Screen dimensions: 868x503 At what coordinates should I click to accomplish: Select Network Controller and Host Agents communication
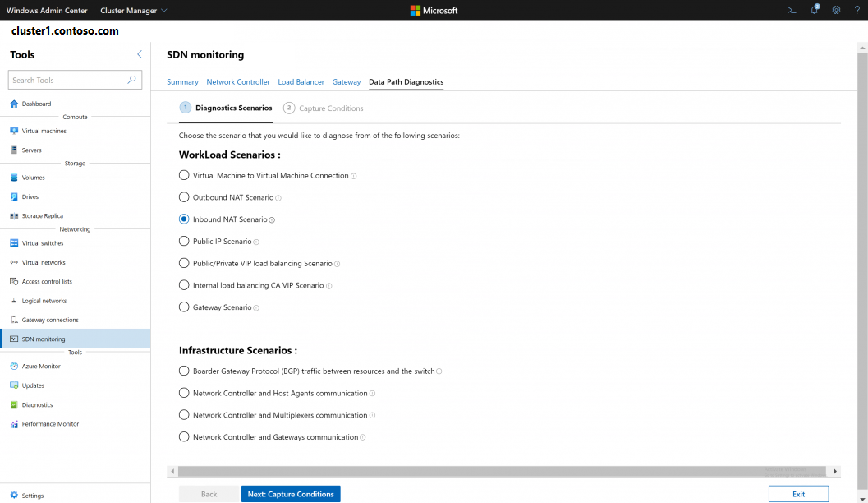tap(184, 393)
